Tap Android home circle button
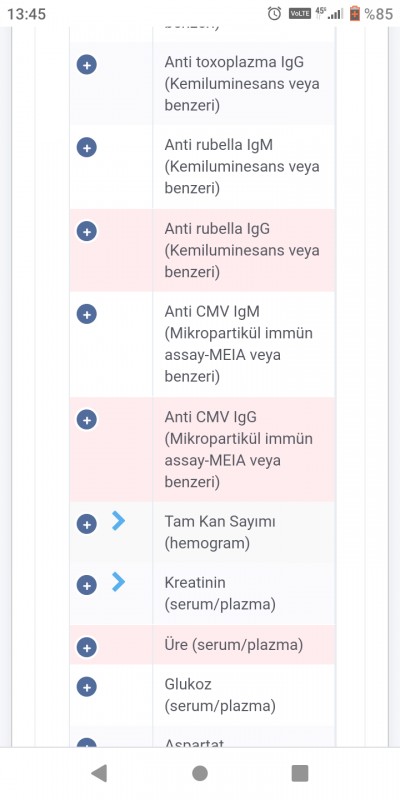Viewport: 400px width, 800px height. (x=200, y=773)
